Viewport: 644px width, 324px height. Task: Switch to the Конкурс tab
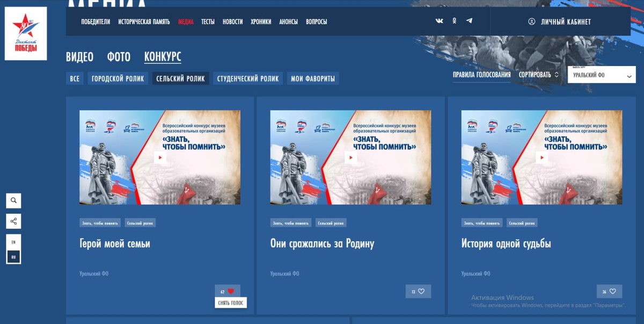(163, 57)
